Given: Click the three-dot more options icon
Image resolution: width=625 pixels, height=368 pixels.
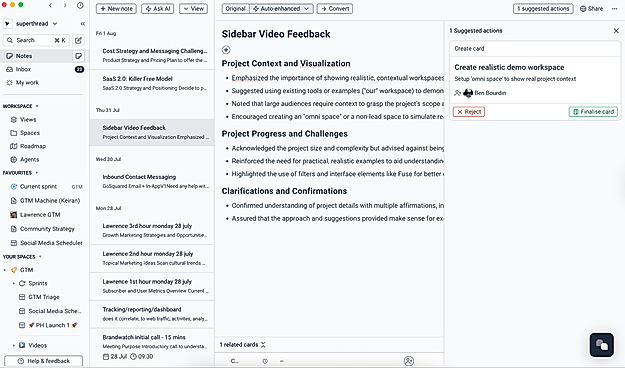Looking at the screenshot, I should (614, 8).
